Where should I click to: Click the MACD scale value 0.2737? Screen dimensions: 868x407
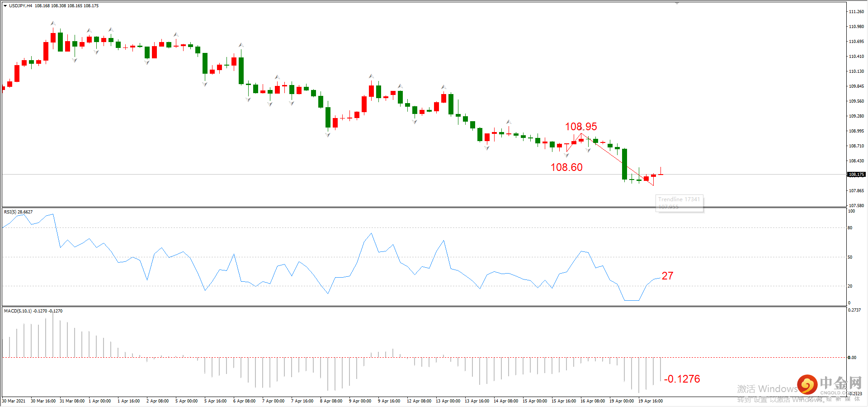click(854, 310)
